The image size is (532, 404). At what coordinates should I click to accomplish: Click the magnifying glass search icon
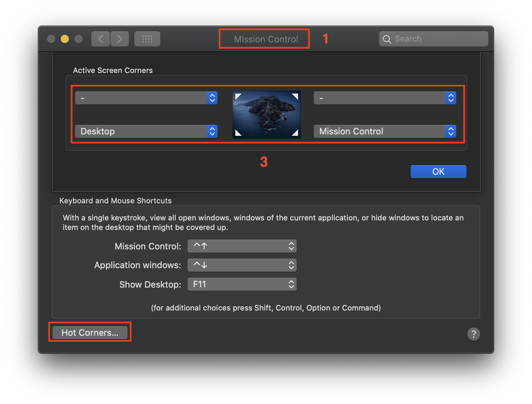tap(387, 39)
